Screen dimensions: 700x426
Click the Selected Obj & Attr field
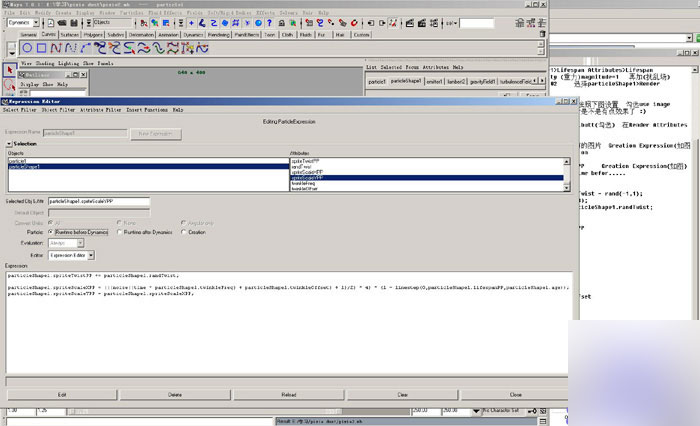pyautogui.click(x=99, y=201)
